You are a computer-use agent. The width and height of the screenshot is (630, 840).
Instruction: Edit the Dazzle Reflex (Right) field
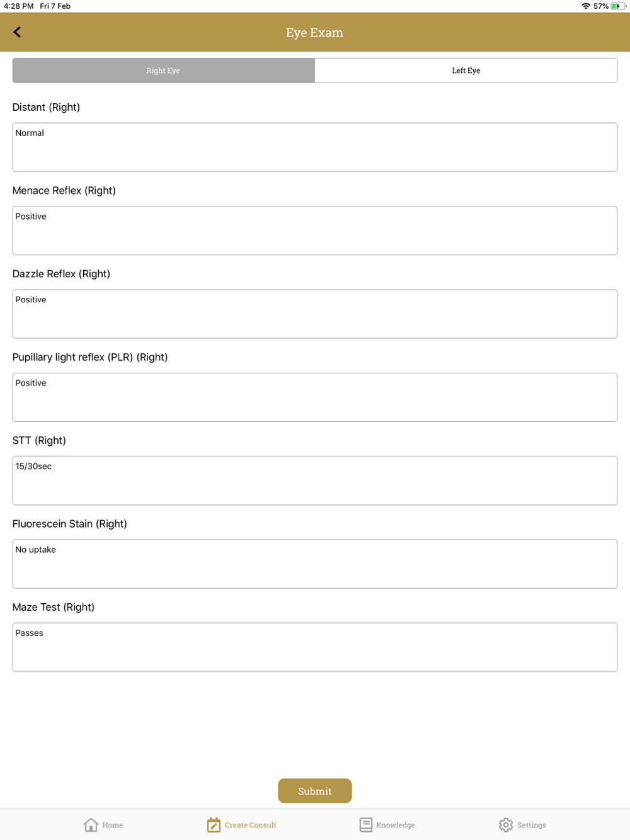[315, 314]
